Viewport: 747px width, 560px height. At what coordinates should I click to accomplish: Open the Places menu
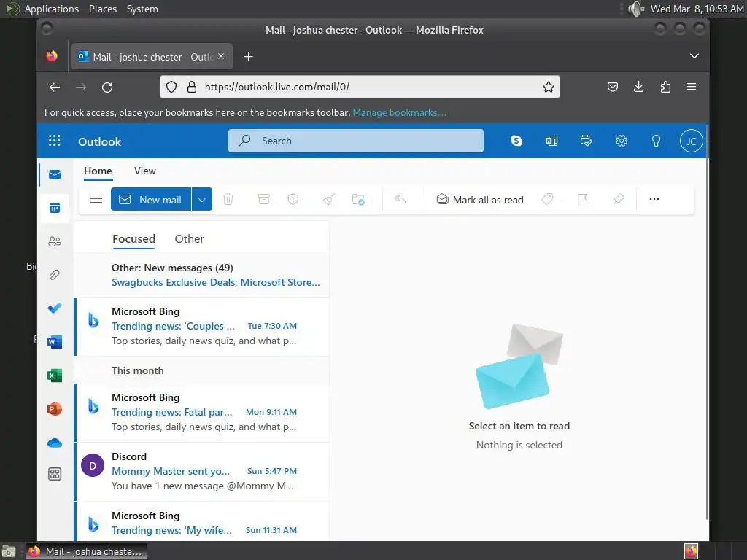tap(103, 9)
